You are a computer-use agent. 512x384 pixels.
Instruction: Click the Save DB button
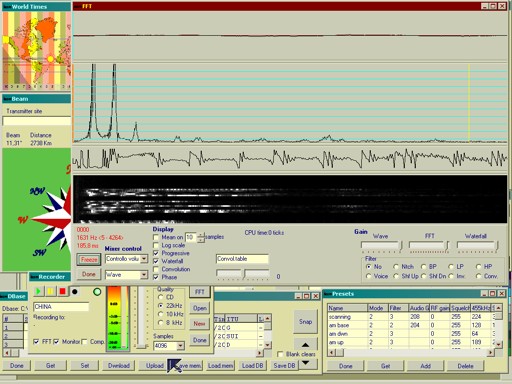[x=284, y=366]
